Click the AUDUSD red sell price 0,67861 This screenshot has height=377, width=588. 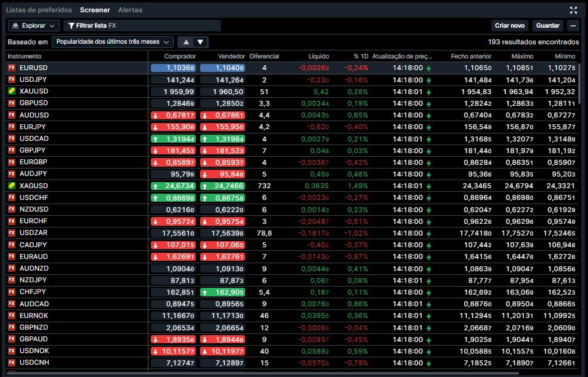coord(222,116)
